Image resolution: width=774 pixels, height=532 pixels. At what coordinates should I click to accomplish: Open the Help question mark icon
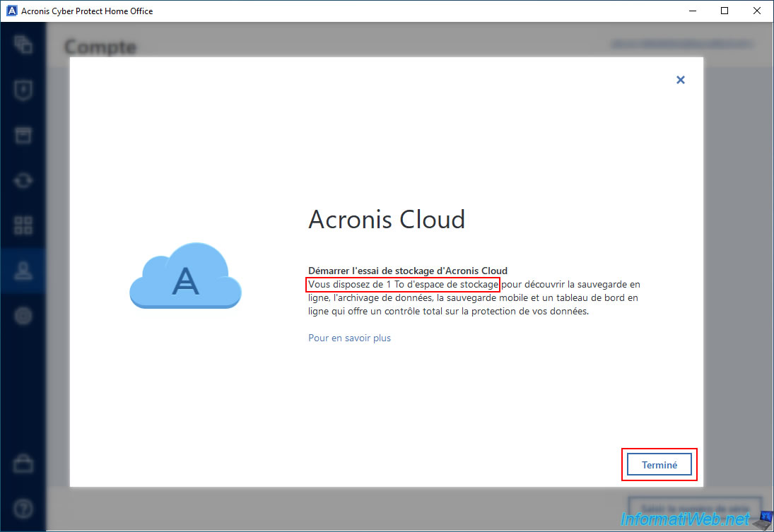[23, 508]
